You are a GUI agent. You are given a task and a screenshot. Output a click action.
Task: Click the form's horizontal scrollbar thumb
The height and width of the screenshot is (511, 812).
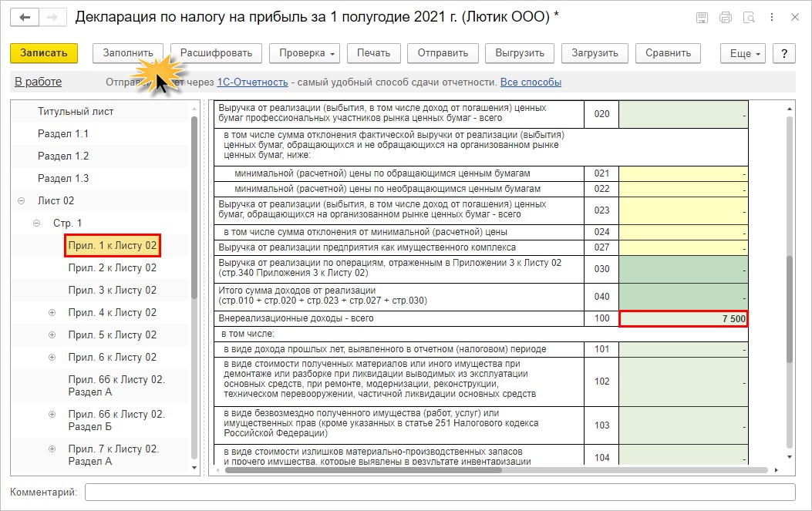363,470
